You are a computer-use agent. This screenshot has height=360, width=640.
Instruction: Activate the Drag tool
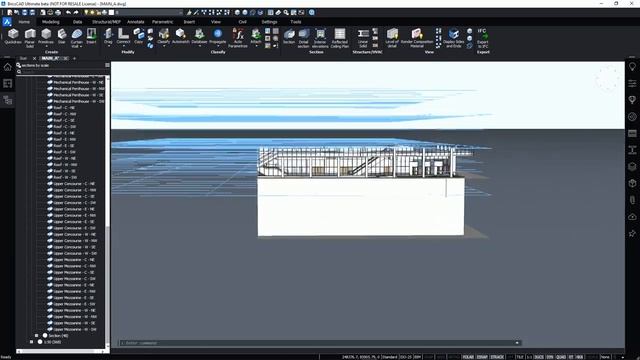[108, 36]
